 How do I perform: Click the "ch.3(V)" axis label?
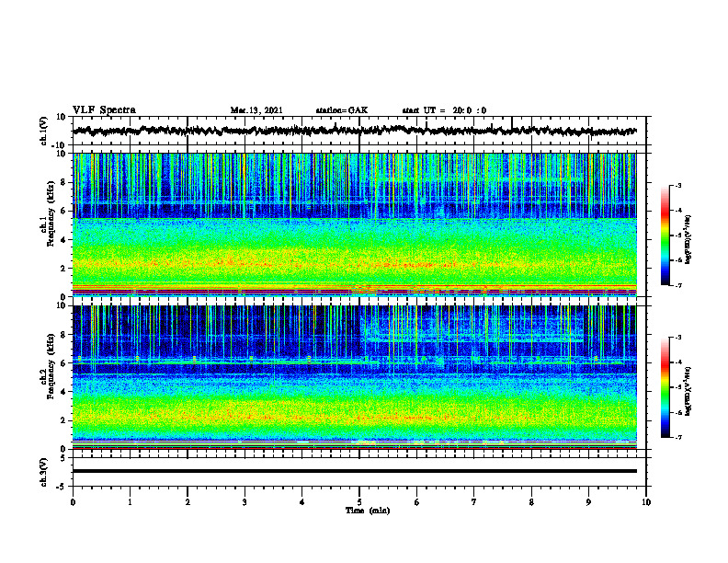pyautogui.click(x=44, y=472)
